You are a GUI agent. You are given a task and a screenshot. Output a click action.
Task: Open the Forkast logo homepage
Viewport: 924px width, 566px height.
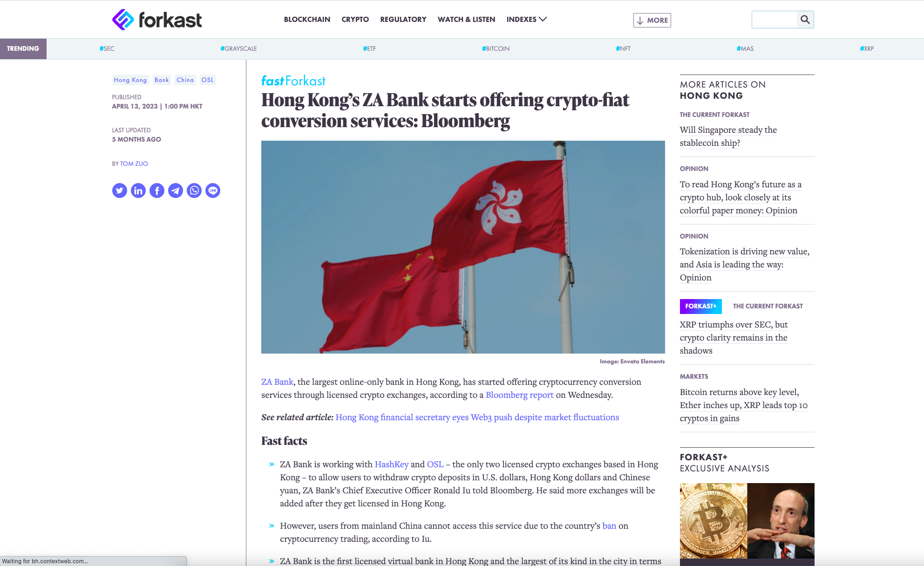click(x=157, y=20)
